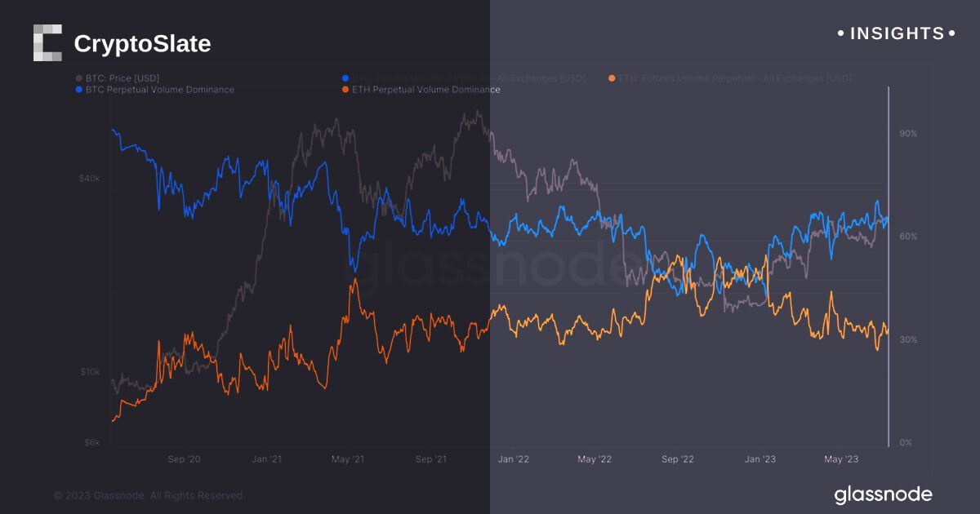Click the CryptoSlate brand name text
Viewport: 980px width, 514px height.
coord(142,44)
